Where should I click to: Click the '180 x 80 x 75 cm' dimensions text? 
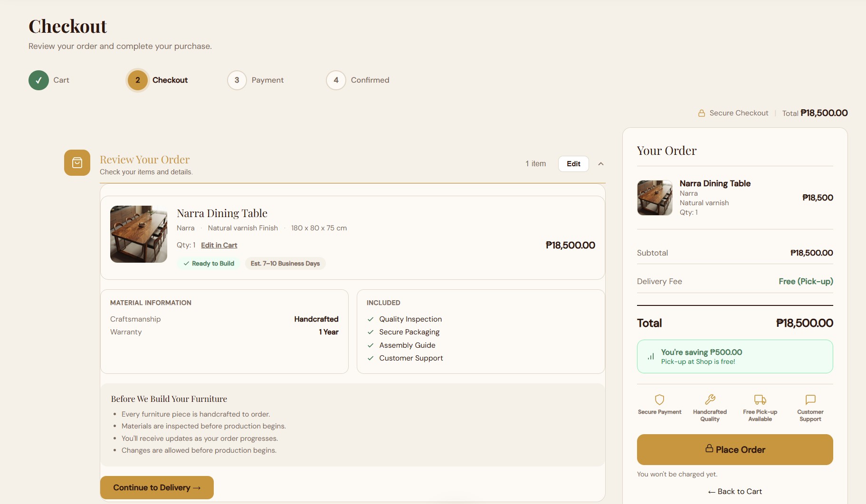[x=319, y=228]
